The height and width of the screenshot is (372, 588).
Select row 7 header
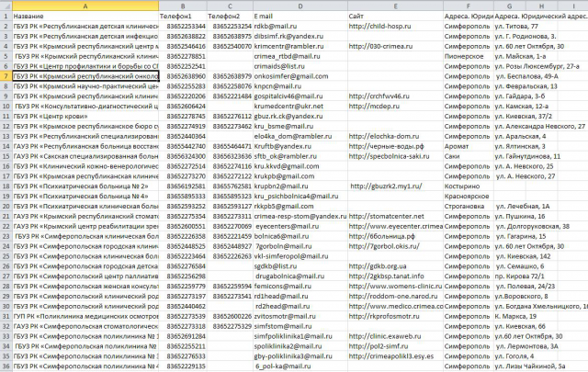tap(6, 76)
